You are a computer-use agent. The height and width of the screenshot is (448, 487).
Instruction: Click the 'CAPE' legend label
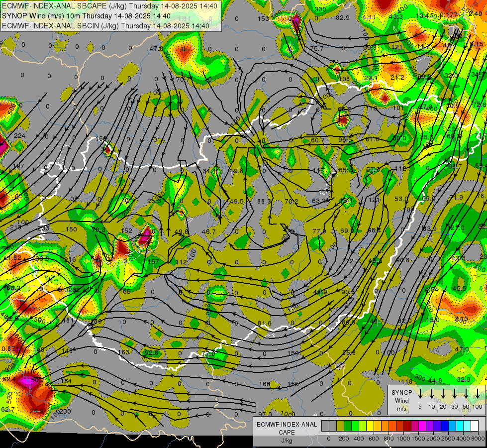(287, 433)
